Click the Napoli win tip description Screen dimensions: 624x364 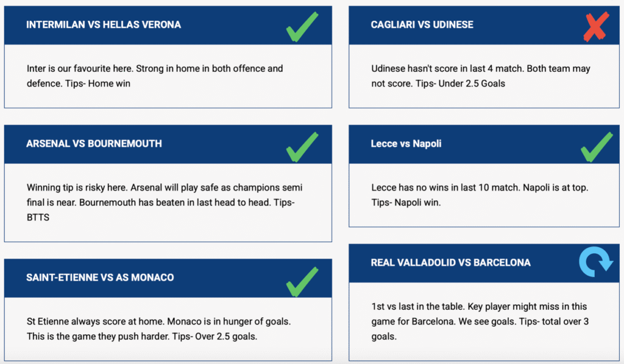tap(480, 195)
